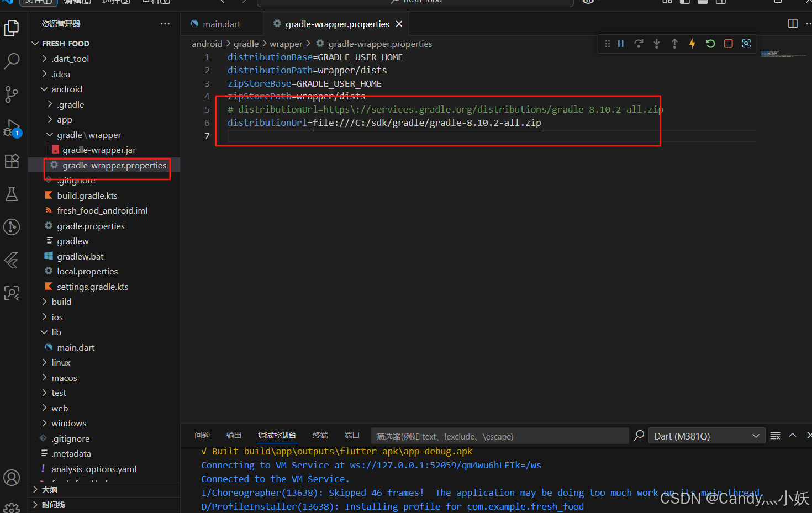Open the Dart (M381Q) device dropdown

(x=706, y=436)
